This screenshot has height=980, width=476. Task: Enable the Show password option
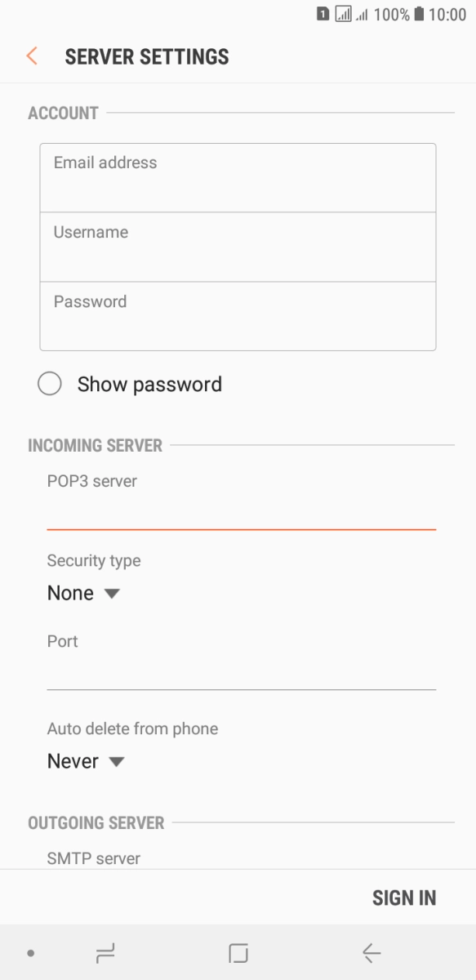point(50,383)
